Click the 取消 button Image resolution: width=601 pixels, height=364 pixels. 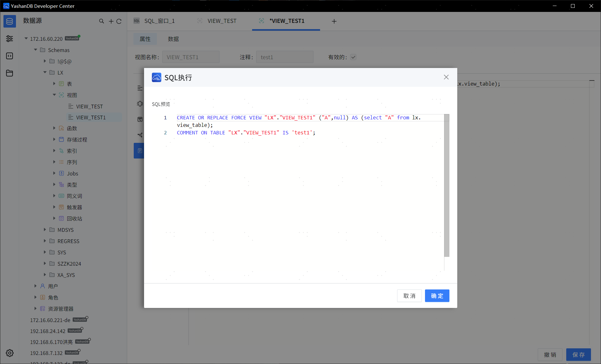click(409, 296)
